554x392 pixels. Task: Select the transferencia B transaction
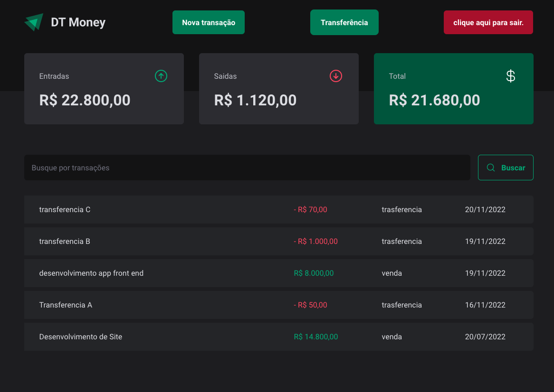point(278,241)
